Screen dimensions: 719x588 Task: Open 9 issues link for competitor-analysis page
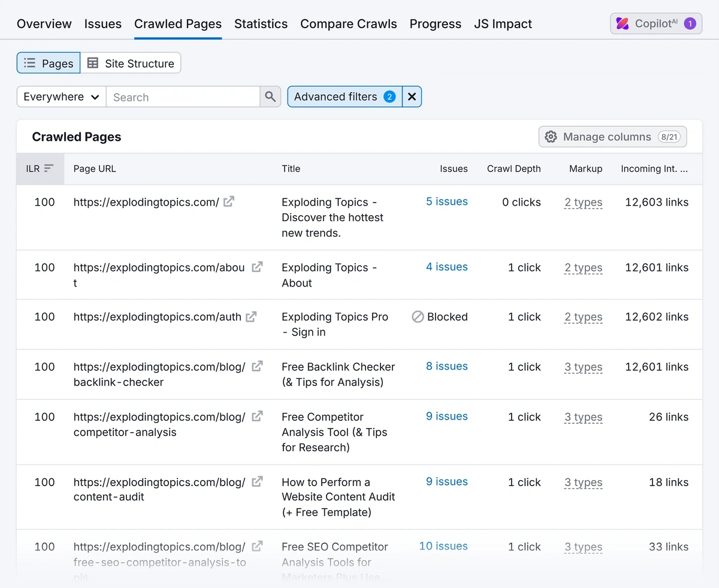coord(447,416)
